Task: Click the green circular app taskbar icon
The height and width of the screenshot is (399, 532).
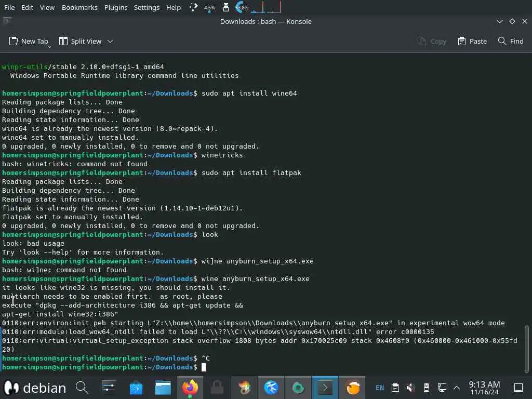Action: (x=298, y=388)
